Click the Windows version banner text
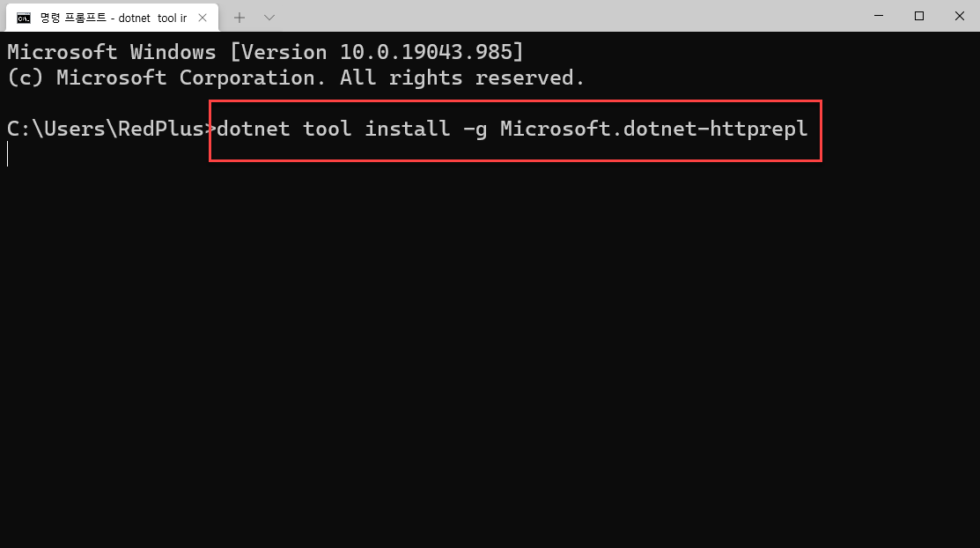Screen dimensions: 980x548 (263, 52)
